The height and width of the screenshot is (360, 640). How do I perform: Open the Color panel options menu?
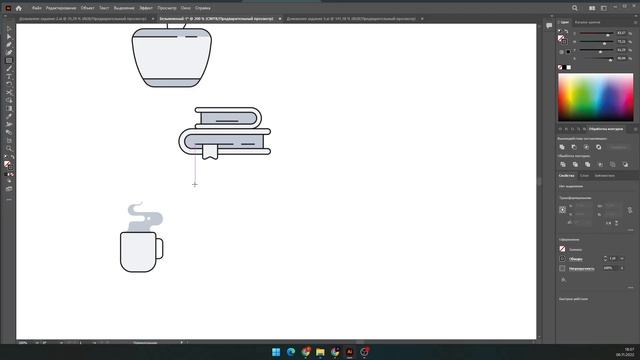636,22
